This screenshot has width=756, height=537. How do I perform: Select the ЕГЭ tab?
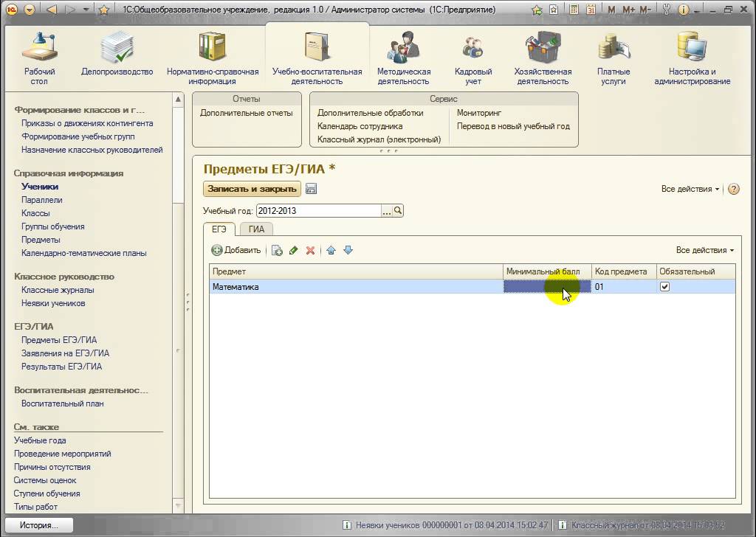219,229
